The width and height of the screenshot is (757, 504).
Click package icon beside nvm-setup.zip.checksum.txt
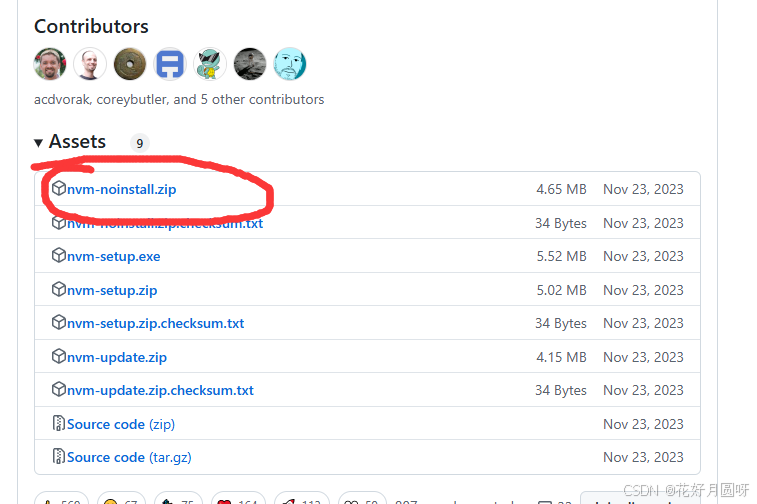pyautogui.click(x=58, y=322)
